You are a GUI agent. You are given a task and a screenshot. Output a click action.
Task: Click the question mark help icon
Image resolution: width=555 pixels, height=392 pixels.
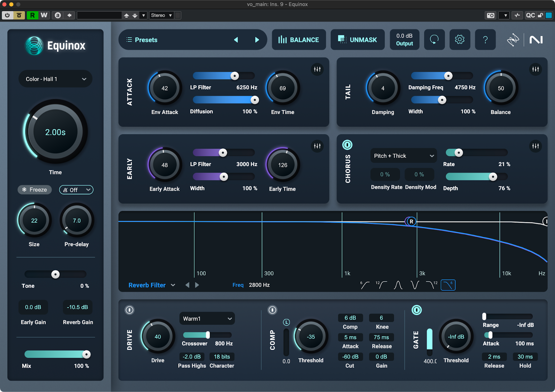pyautogui.click(x=485, y=40)
